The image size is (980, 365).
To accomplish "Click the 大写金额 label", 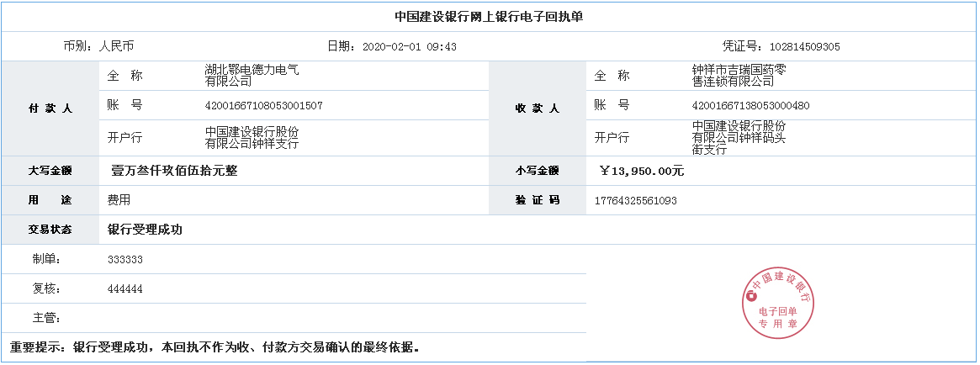I will [50, 171].
